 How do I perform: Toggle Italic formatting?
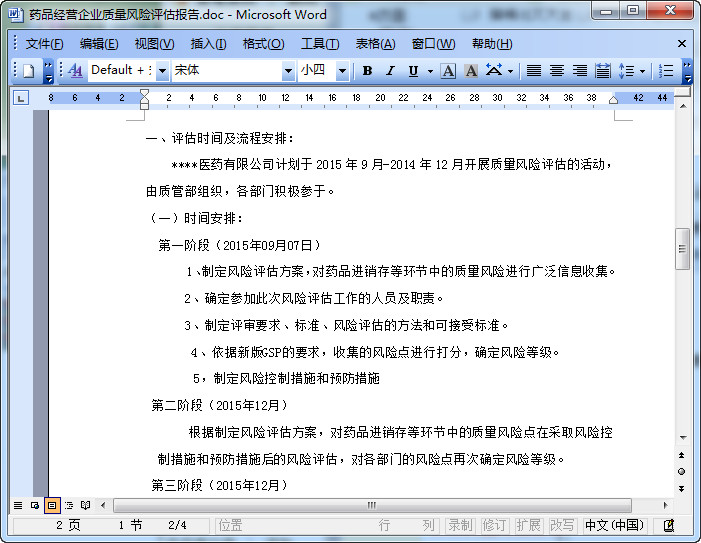(x=390, y=71)
